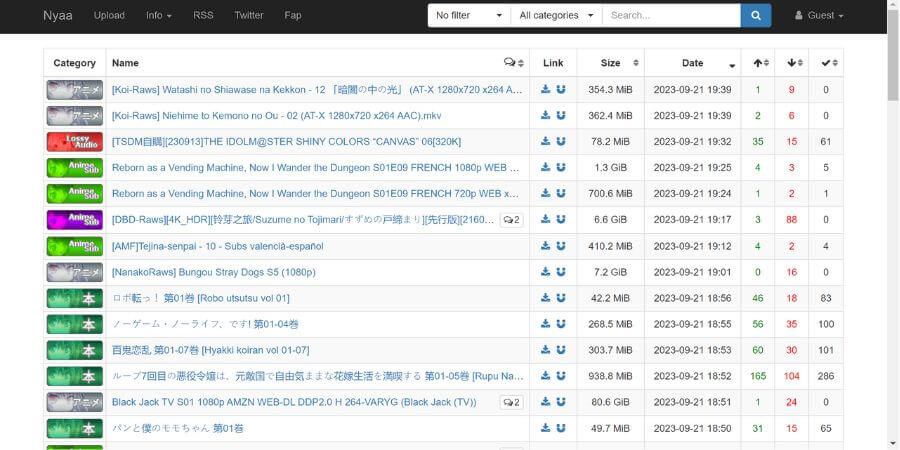Open comments badge on Suzume no Tojimari row
This screenshot has width=900, height=450.
point(511,220)
